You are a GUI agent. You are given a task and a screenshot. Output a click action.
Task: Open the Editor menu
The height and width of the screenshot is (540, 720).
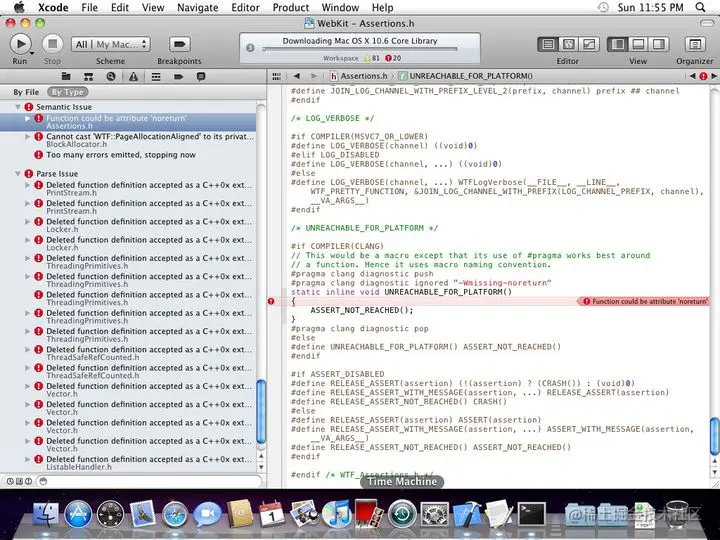pyautogui.click(x=245, y=7)
